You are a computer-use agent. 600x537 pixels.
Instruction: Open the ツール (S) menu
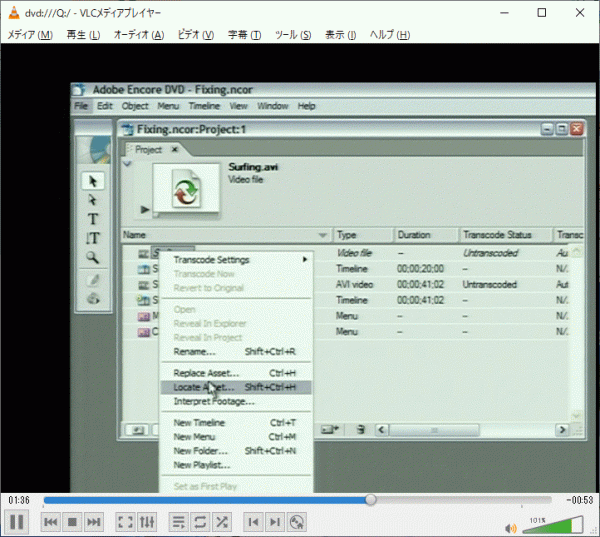coord(293,35)
